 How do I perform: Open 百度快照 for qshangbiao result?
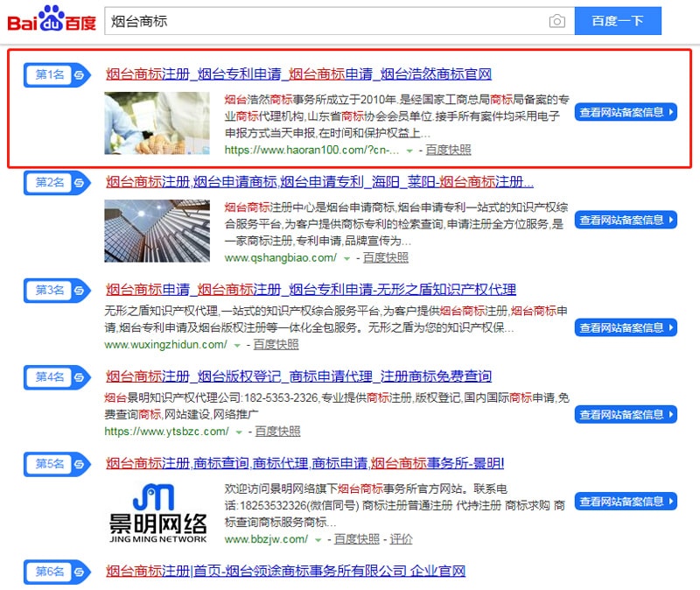coord(386,257)
